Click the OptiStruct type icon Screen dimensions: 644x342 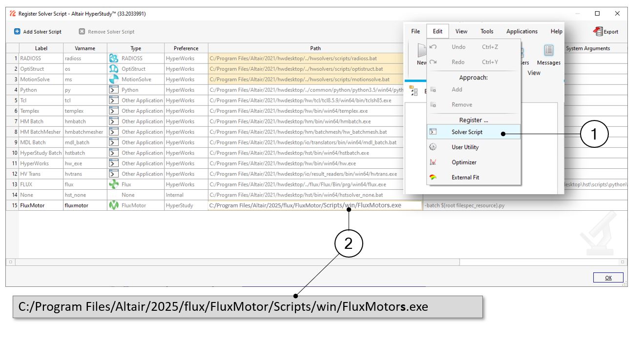click(113, 69)
